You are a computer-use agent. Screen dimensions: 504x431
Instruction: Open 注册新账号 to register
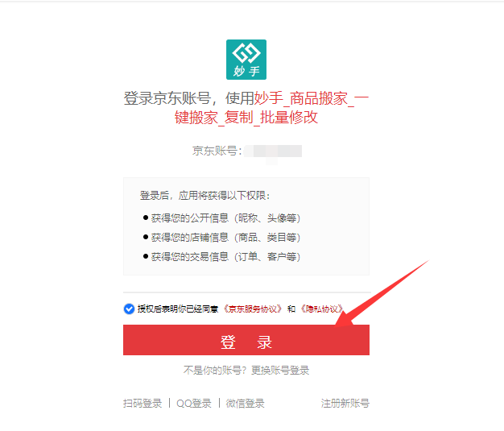[345, 404]
